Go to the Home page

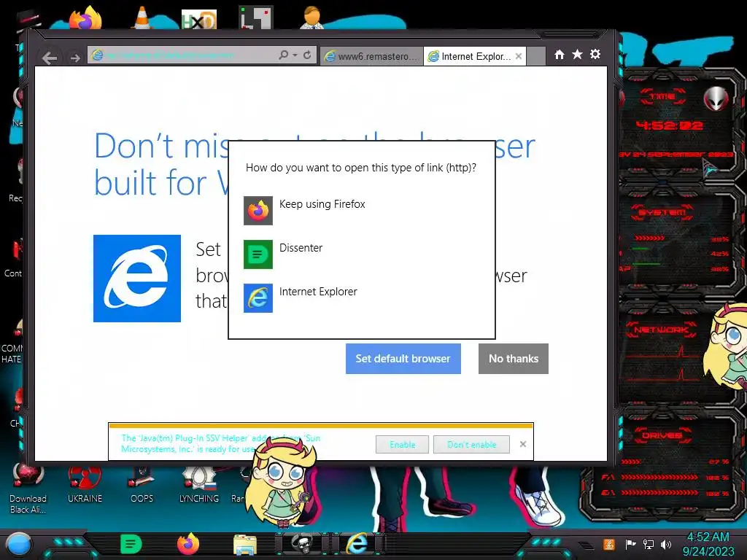coord(560,55)
